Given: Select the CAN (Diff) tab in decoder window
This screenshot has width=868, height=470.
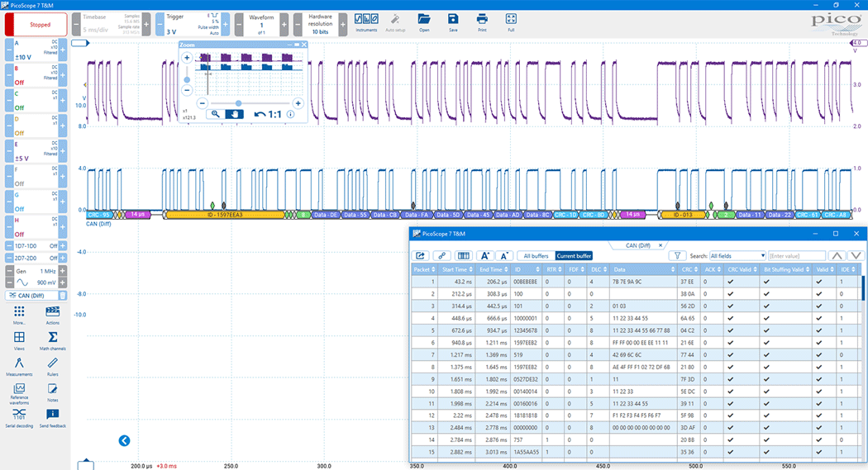Looking at the screenshot, I should [637, 245].
